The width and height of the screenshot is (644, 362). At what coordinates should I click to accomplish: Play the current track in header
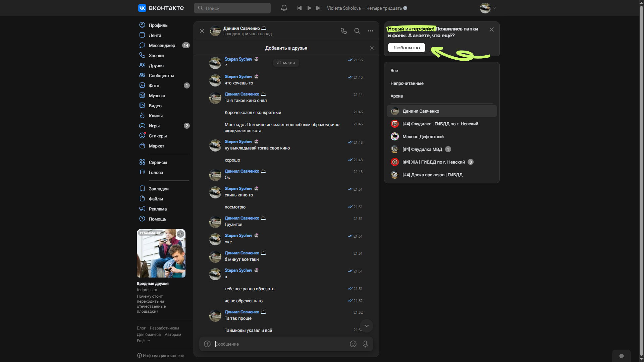coord(309,8)
